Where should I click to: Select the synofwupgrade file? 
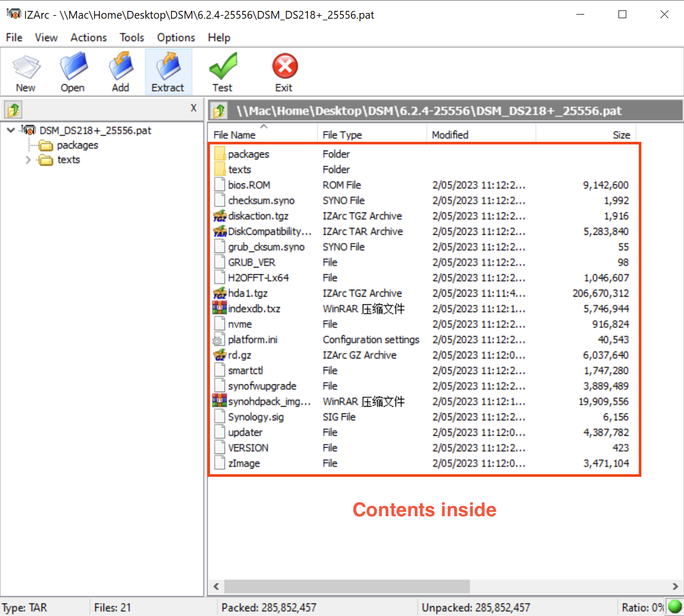click(262, 386)
